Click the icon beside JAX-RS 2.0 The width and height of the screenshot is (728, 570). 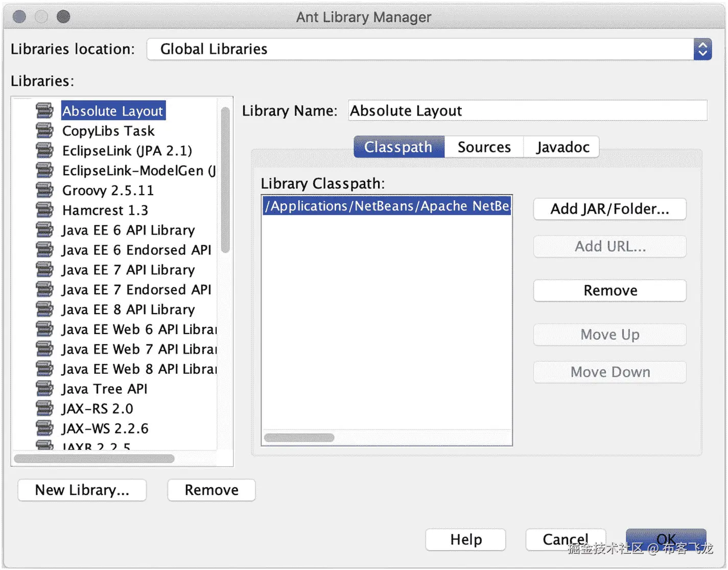coord(44,409)
